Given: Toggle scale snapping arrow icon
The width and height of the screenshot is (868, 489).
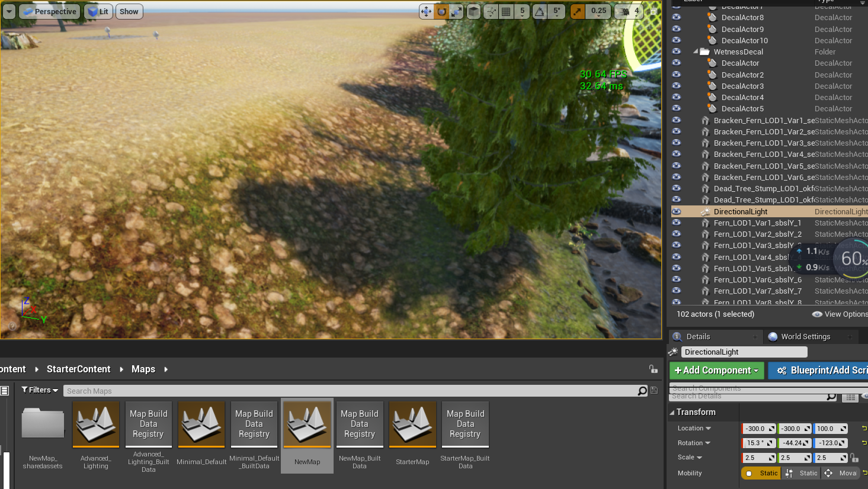Looking at the screenshot, I should point(578,11).
